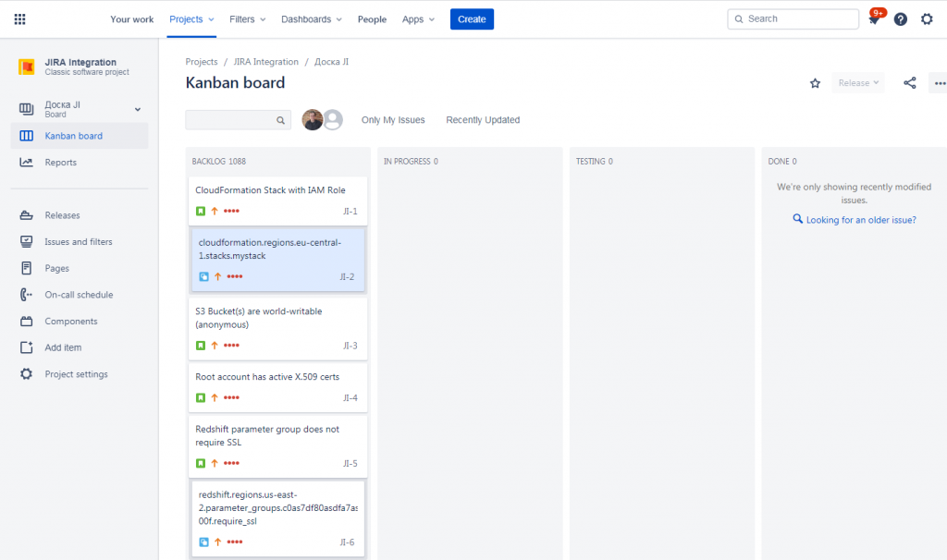The image size is (947, 560).
Task: Toggle the Recently Updated quick filter
Action: [x=483, y=120]
